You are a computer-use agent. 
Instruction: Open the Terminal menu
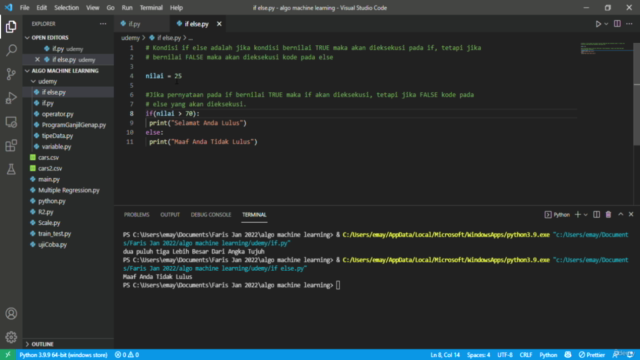point(151,8)
